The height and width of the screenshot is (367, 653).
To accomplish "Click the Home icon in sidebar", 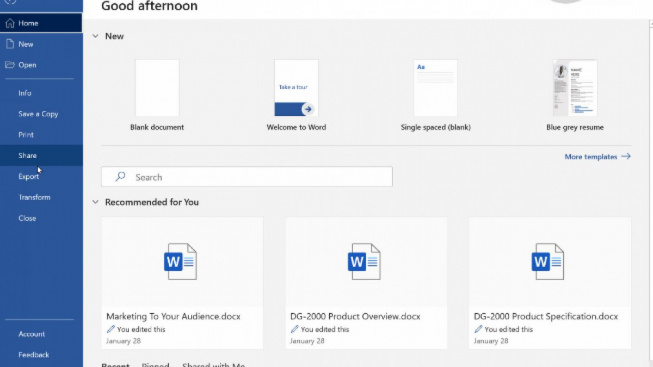I will tap(10, 23).
